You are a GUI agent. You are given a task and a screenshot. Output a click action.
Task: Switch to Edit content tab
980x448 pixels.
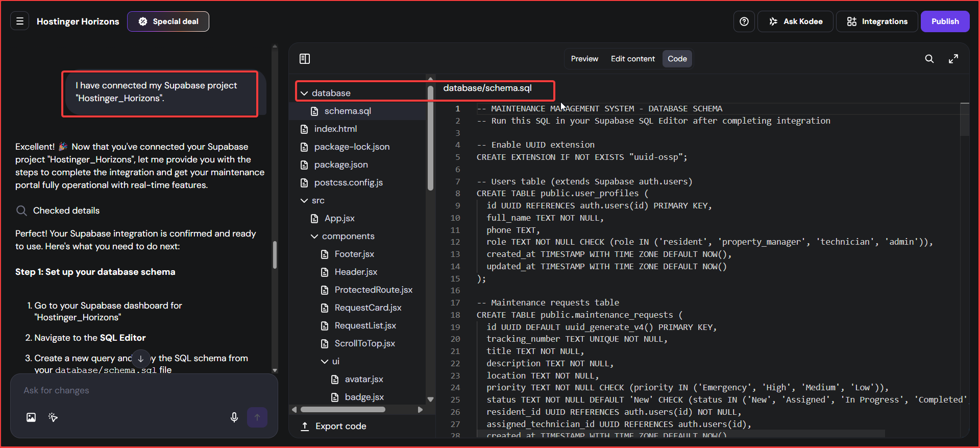tap(633, 59)
